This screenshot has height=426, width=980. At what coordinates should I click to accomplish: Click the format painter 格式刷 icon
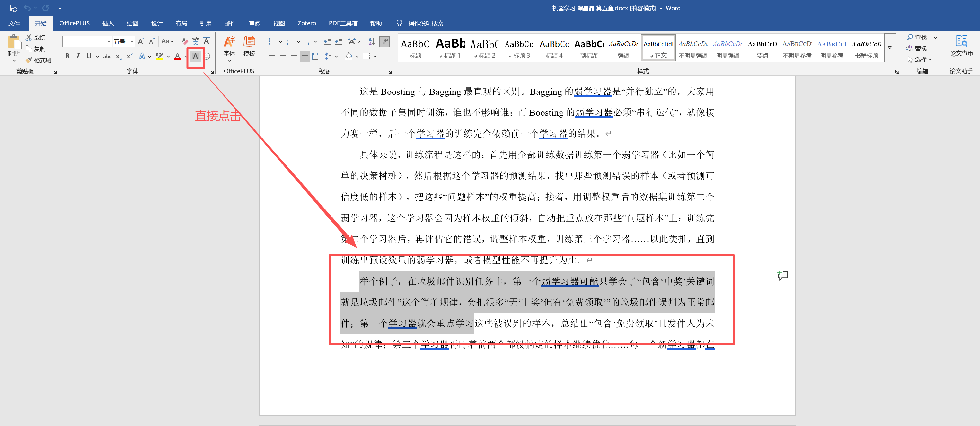30,60
